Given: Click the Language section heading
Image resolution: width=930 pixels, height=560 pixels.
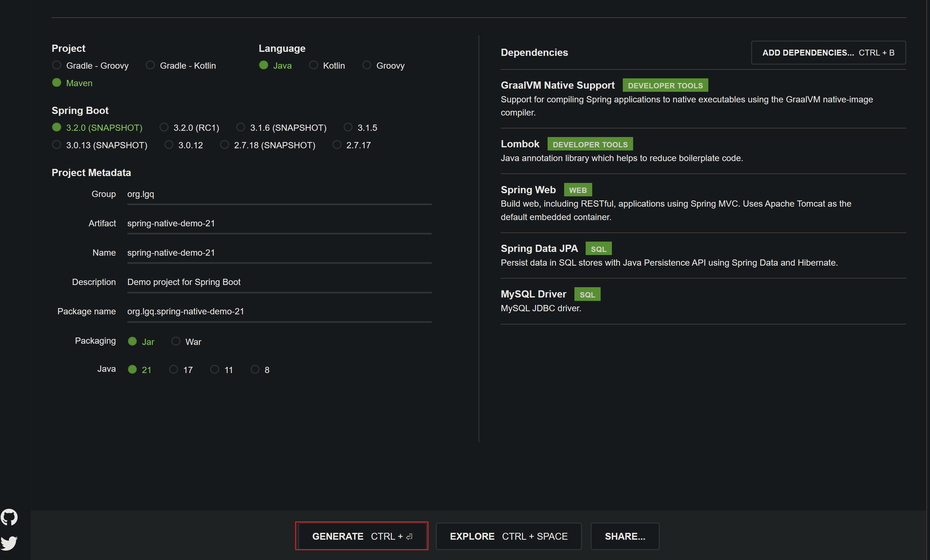Looking at the screenshot, I should [282, 48].
